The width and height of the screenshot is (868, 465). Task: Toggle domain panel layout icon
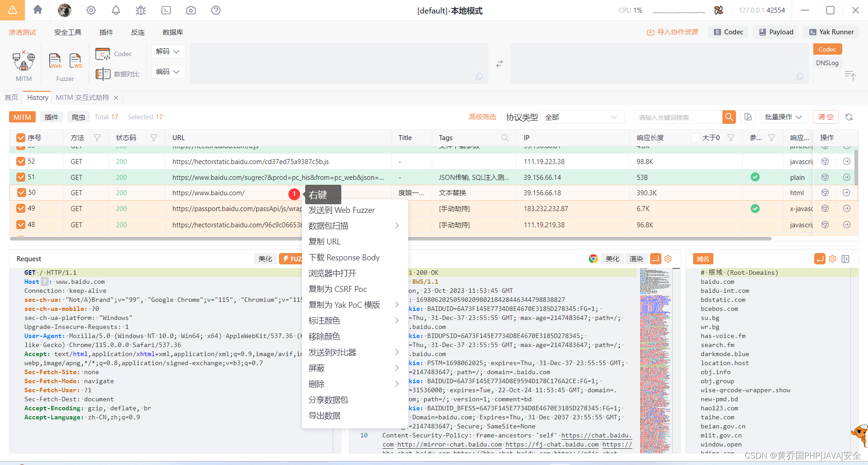coord(845,258)
